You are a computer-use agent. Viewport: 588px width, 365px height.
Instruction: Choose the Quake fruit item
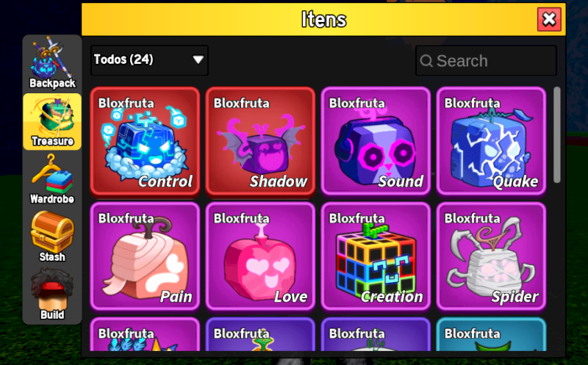(x=491, y=141)
